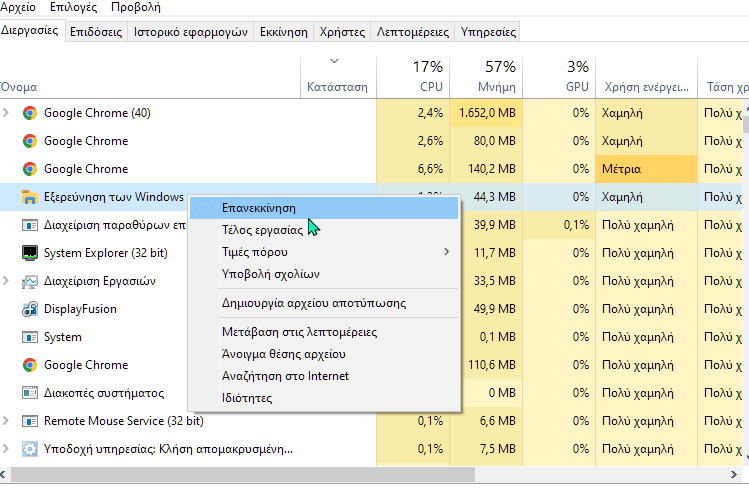Click the sort chevron above Κατάσταση column
749x495 pixels.
(x=334, y=61)
